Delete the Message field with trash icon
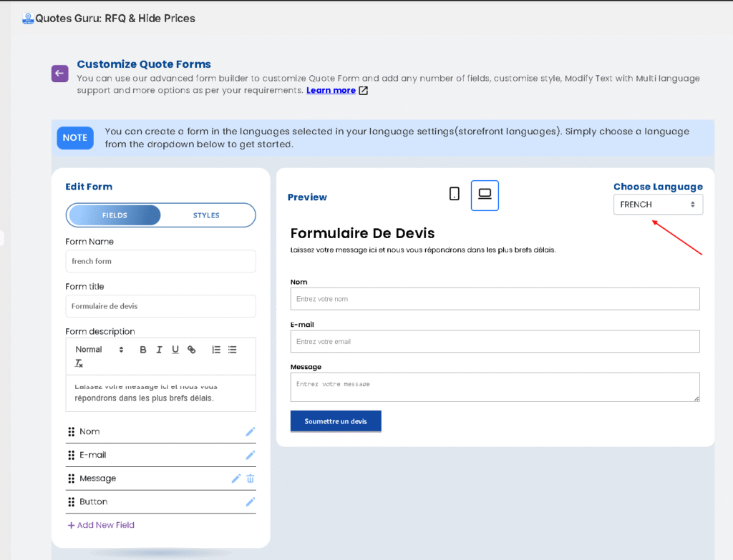The image size is (733, 560). pyautogui.click(x=251, y=478)
